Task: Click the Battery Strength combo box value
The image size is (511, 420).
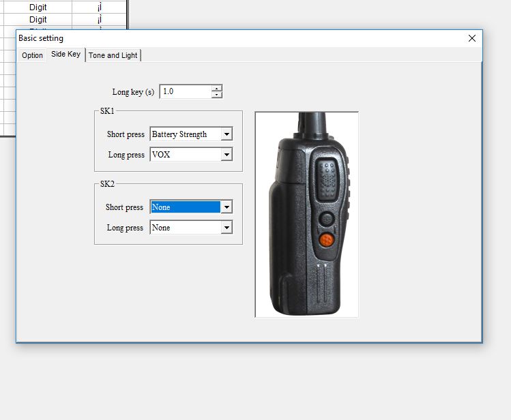Action: point(186,134)
